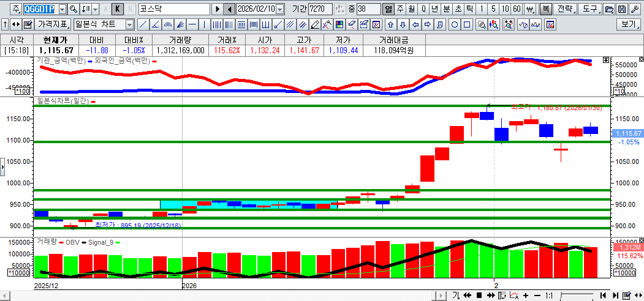This screenshot has height=301, width=644.
Task: Click the stock search magnifier icon
Action: pos(73,9)
